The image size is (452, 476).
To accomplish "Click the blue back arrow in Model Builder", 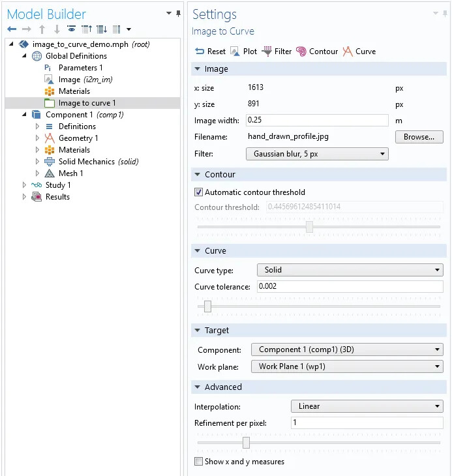I will 12,29.
